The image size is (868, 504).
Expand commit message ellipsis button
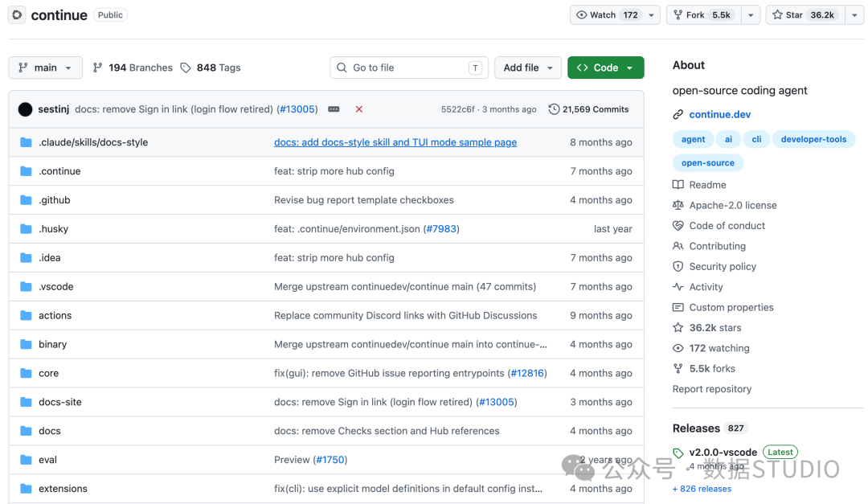[x=334, y=109]
